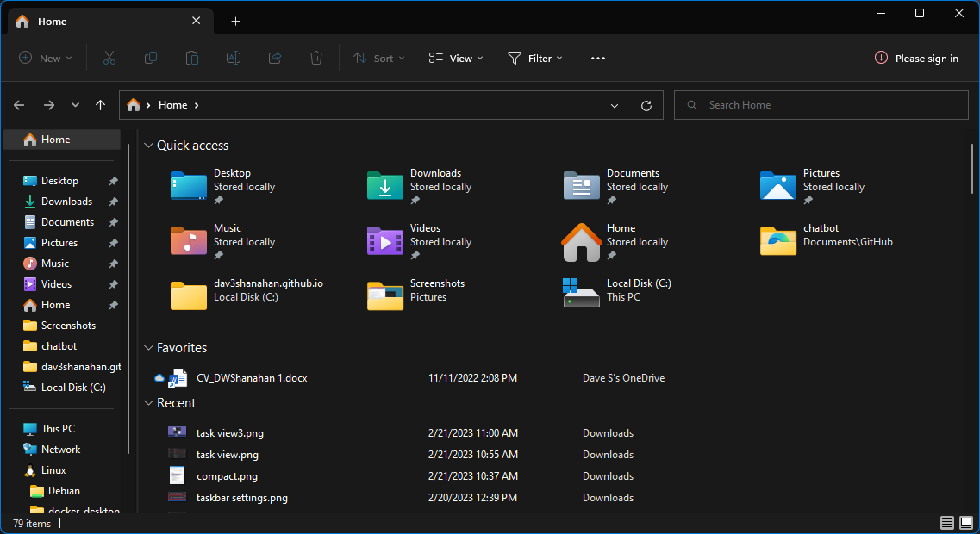Refresh the current folder view
The height and width of the screenshot is (534, 980).
tap(646, 105)
